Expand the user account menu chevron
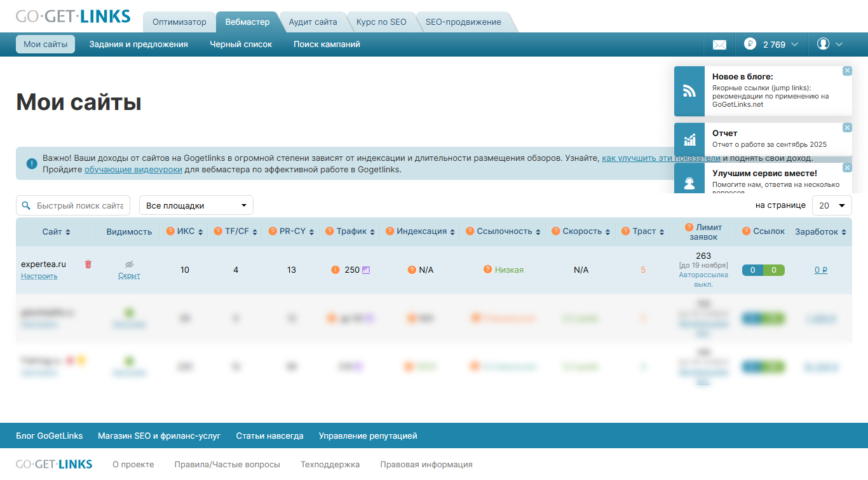This screenshot has height=480, width=868. pos(839,45)
